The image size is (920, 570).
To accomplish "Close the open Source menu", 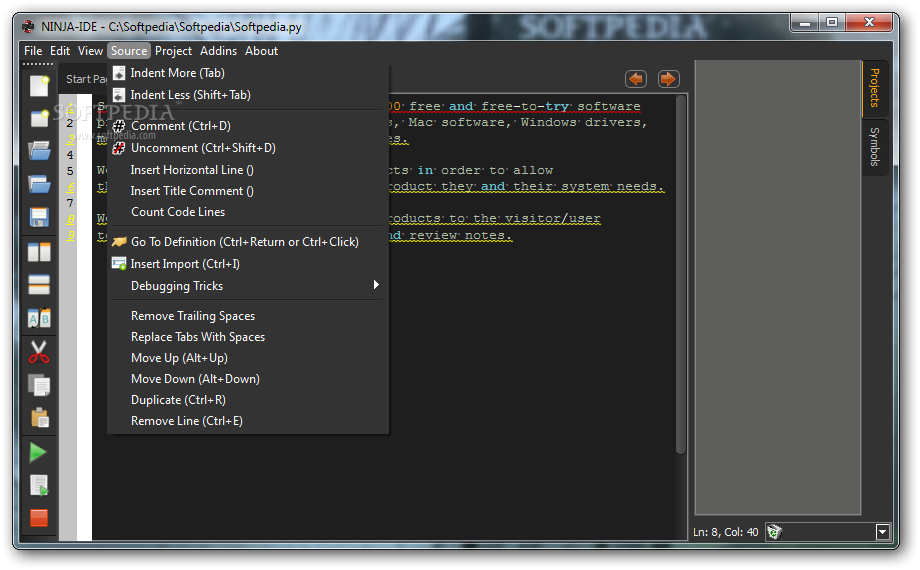I will click(129, 51).
